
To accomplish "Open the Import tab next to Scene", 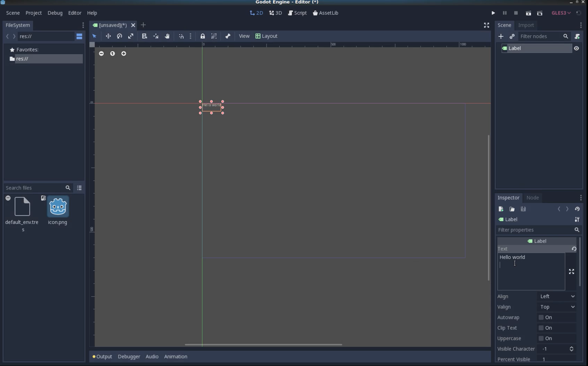I will (526, 25).
